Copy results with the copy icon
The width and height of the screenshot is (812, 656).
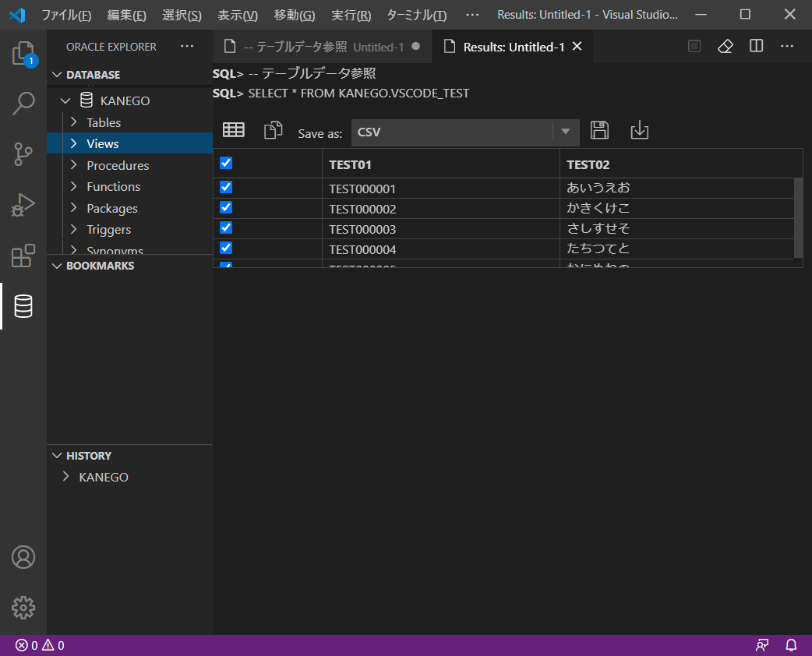click(273, 129)
